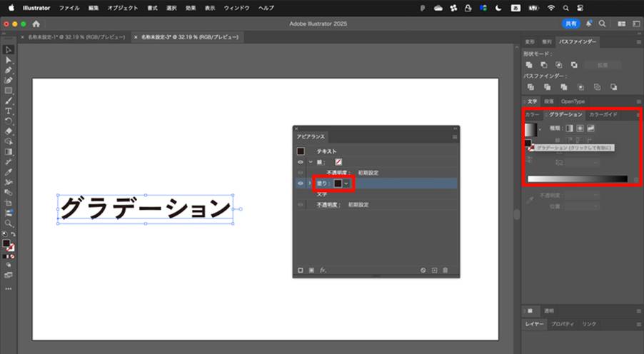Select the Pen tool
The image size is (644, 354).
pos(9,70)
